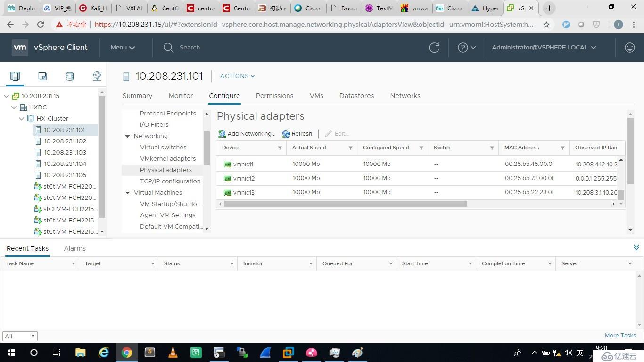Click the vm logo in header

pos(20,48)
